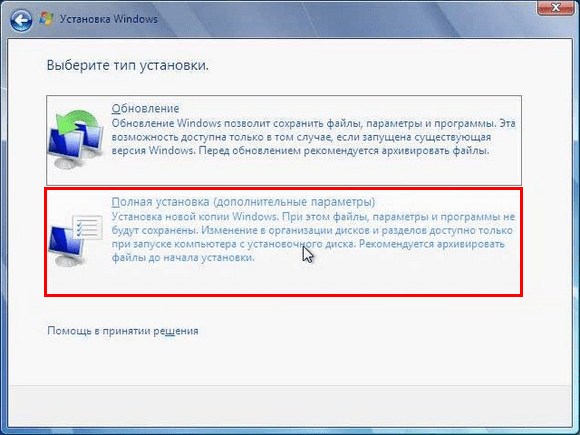Choose Полная установка (дополнительные параметры) heading
580x435 pixels.
[243, 202]
